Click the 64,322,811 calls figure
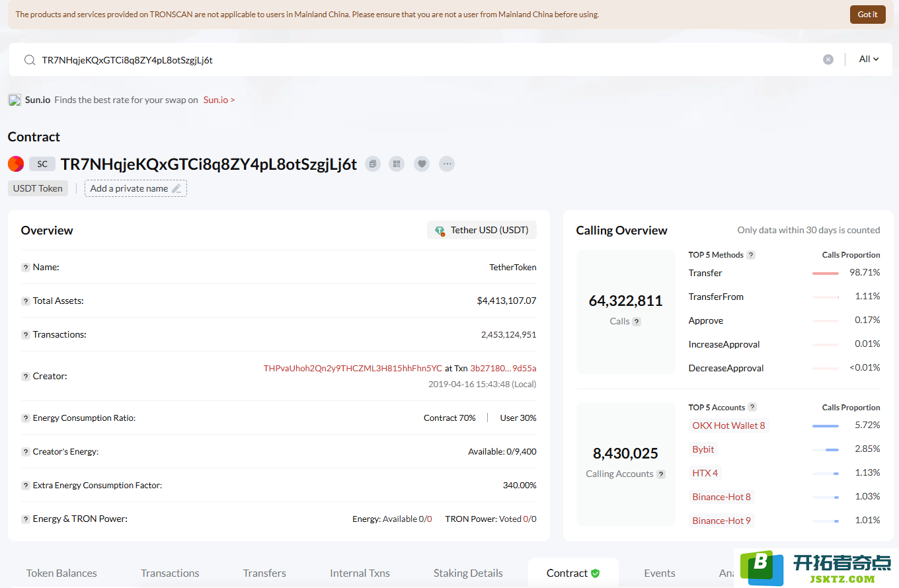899x588 pixels. pos(625,301)
